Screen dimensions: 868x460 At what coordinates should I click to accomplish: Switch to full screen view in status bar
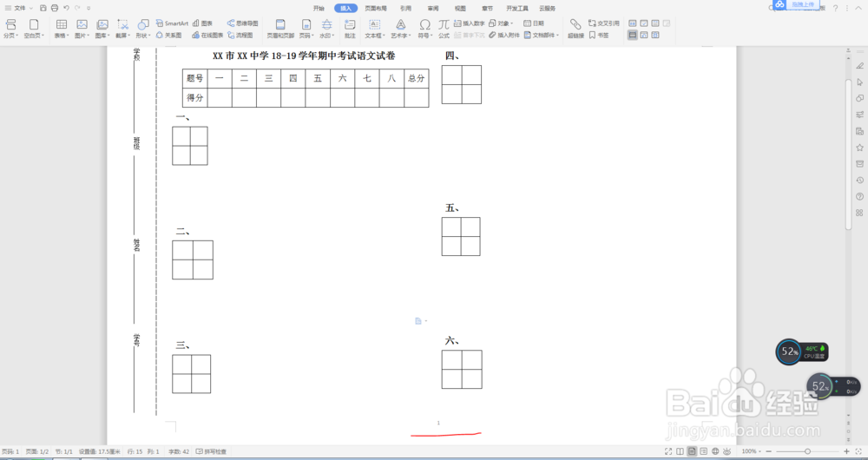[668, 451]
